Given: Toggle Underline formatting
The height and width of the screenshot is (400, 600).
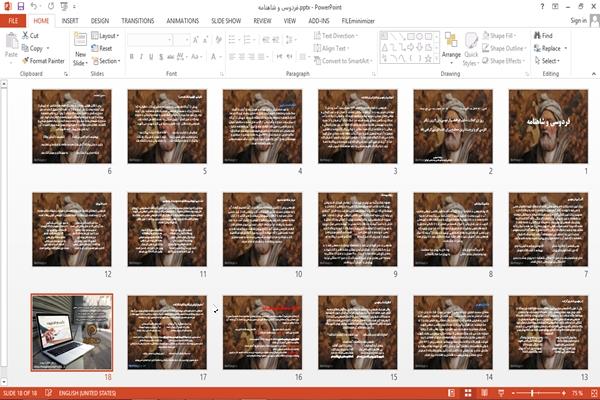Looking at the screenshot, I should pyautogui.click(x=151, y=57).
